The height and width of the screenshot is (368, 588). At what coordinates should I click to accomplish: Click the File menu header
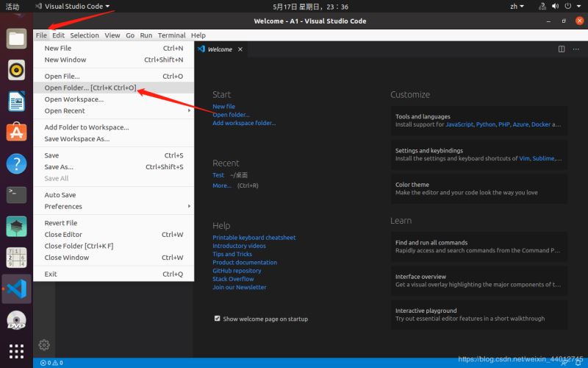coord(41,35)
